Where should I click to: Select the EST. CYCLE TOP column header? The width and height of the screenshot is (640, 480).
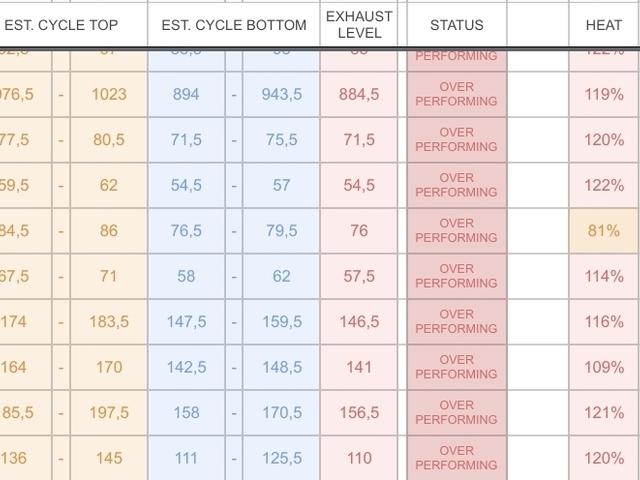click(62, 24)
